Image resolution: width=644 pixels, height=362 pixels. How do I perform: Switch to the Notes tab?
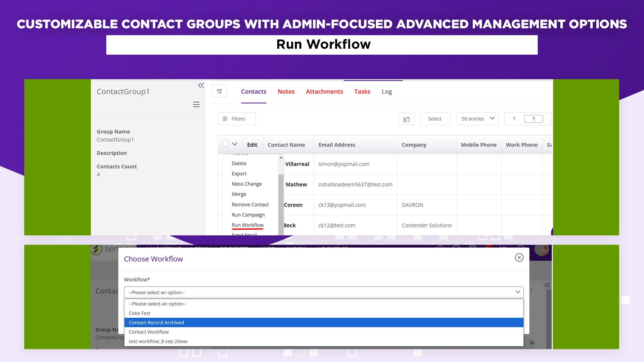(286, 91)
